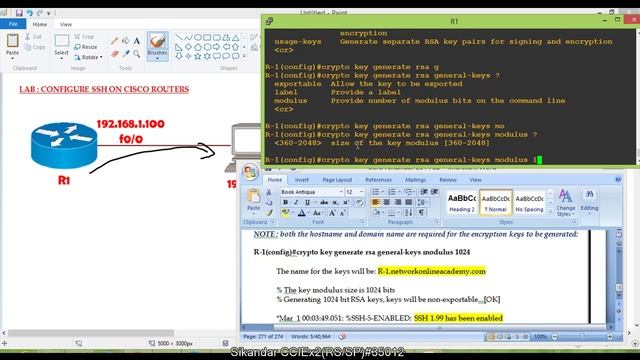Image resolution: width=640 pixels, height=360 pixels.
Task: Click the Word Office button
Action: [250, 172]
